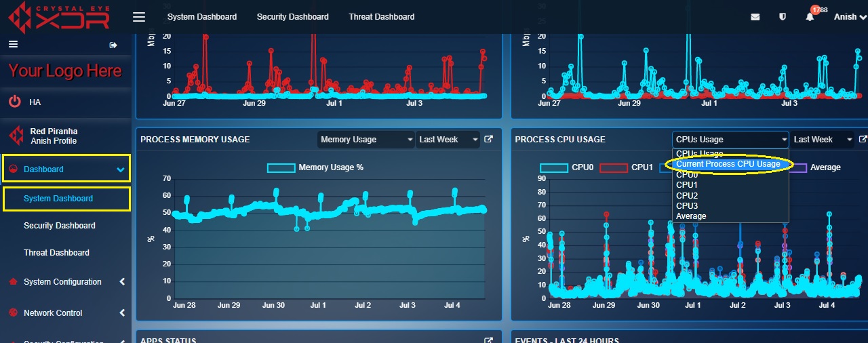Click the sidebar logout arrow icon

[113, 45]
